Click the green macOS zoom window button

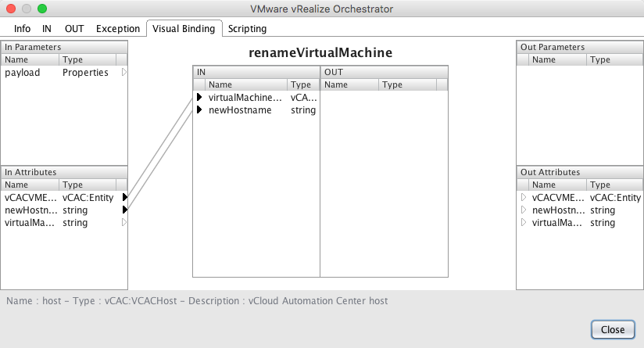(x=42, y=9)
